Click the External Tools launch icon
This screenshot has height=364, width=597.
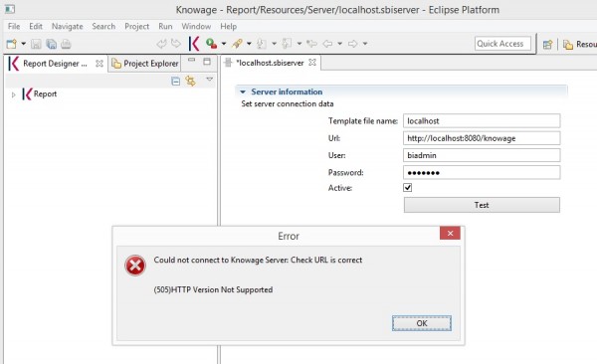237,44
